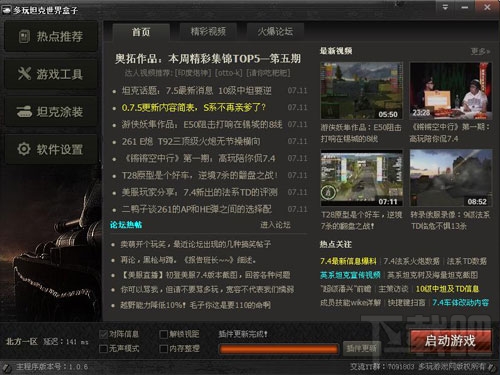Click the orange plugin update progress bar

(279, 349)
